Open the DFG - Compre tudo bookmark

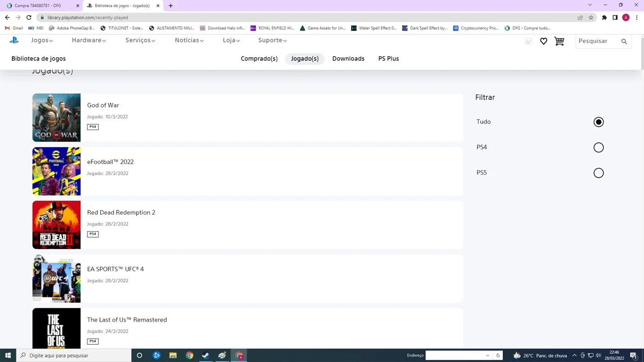point(528,28)
